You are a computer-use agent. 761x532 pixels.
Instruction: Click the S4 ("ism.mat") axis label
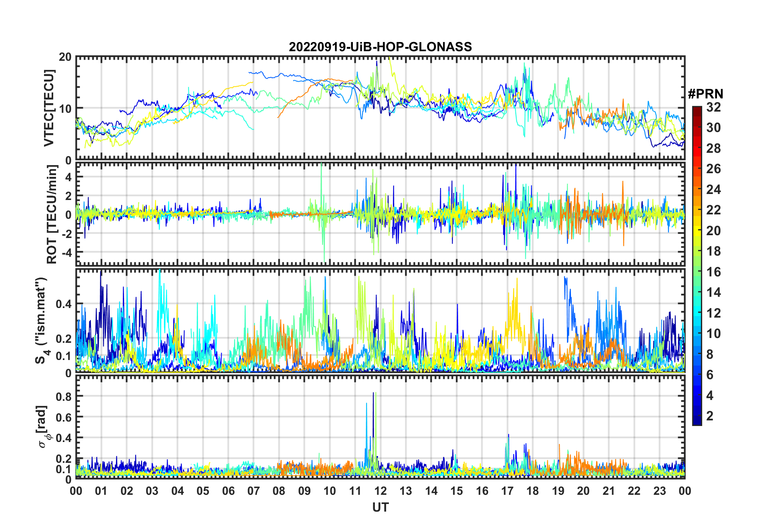41,320
